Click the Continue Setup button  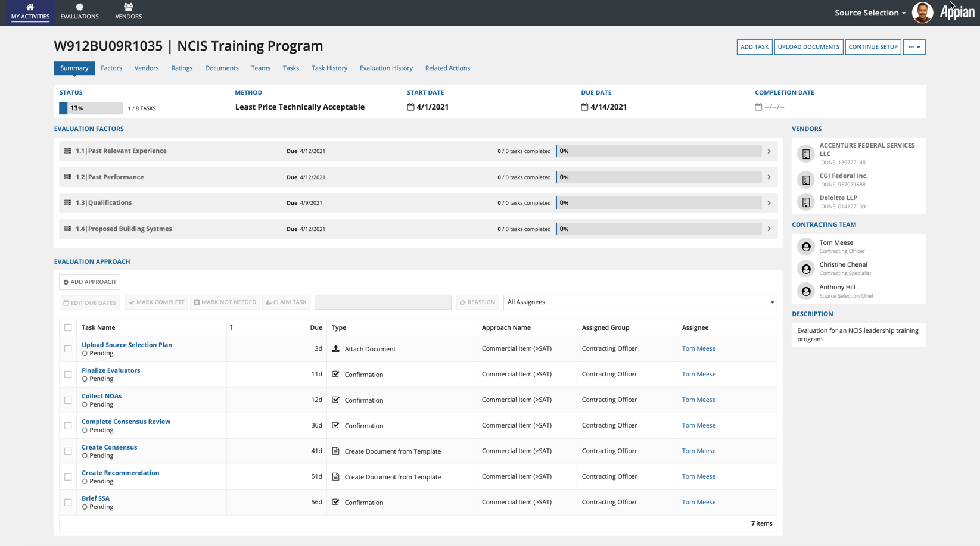873,47
